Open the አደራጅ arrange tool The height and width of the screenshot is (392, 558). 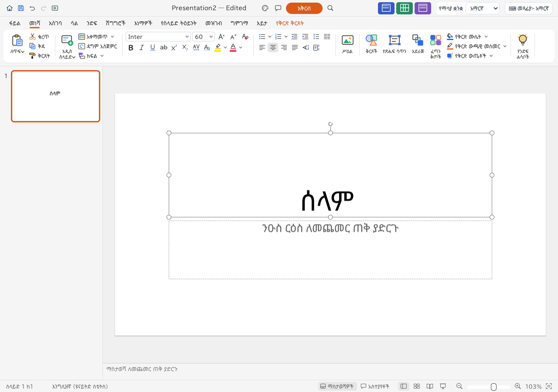[418, 44]
